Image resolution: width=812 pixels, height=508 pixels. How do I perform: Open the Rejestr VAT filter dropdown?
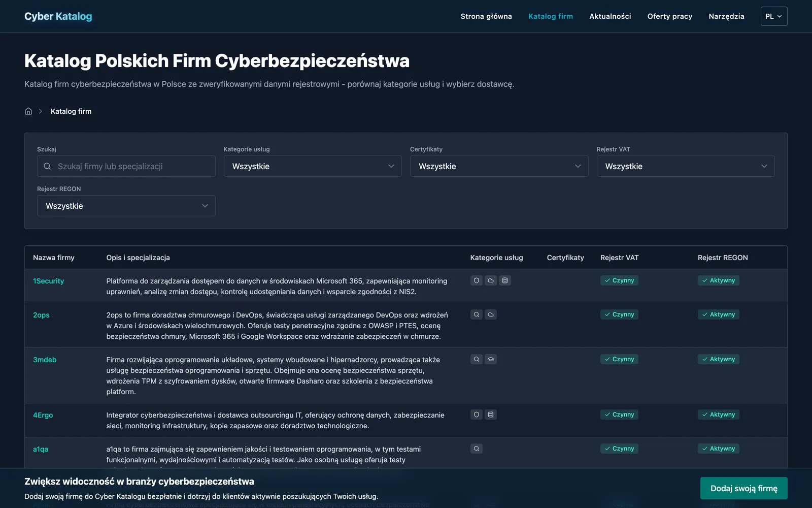(x=686, y=166)
